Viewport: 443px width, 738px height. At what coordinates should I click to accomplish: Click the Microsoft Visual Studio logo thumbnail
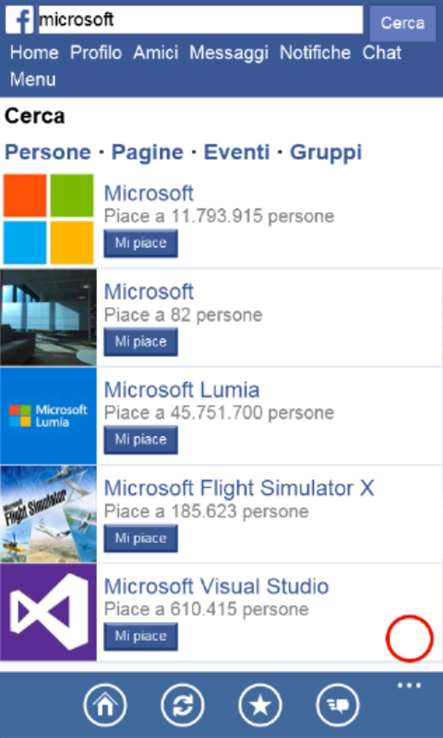(x=48, y=612)
